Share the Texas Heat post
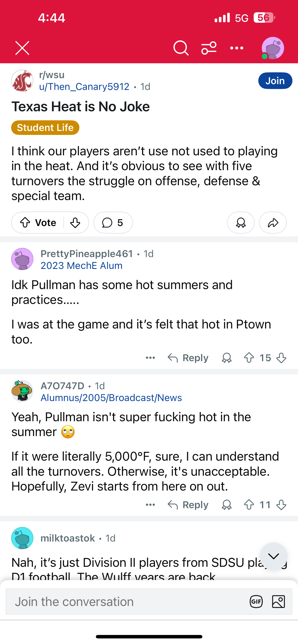 point(273,223)
